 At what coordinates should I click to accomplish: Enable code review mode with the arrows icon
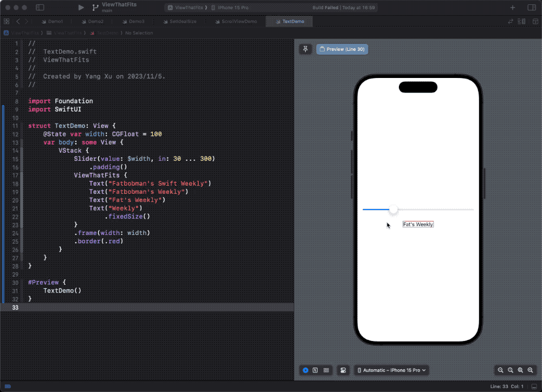pos(510,21)
